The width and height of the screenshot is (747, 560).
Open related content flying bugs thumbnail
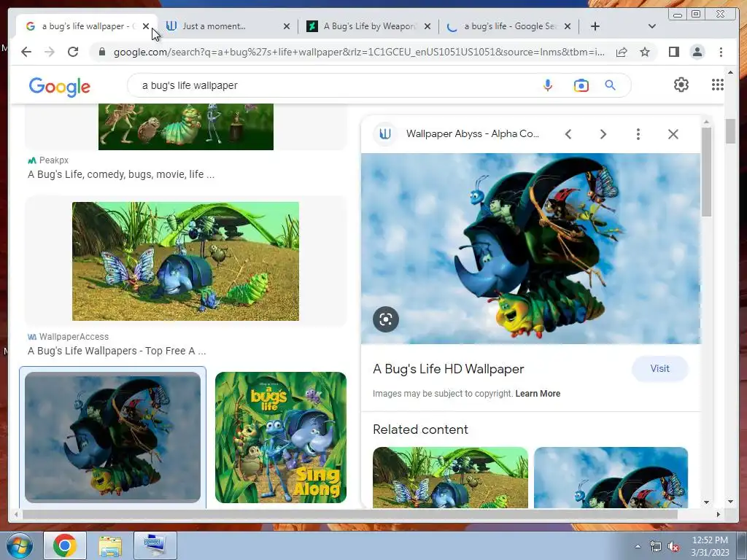[611, 477]
